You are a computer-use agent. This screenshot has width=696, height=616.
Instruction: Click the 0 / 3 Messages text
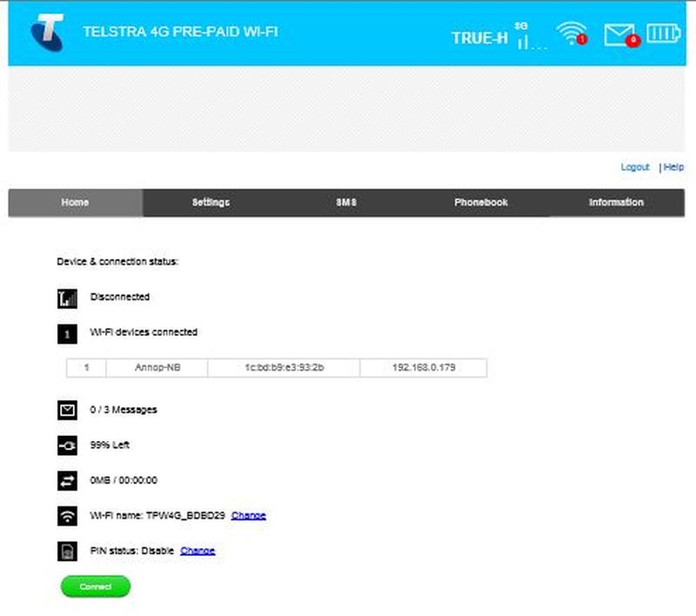point(124,410)
